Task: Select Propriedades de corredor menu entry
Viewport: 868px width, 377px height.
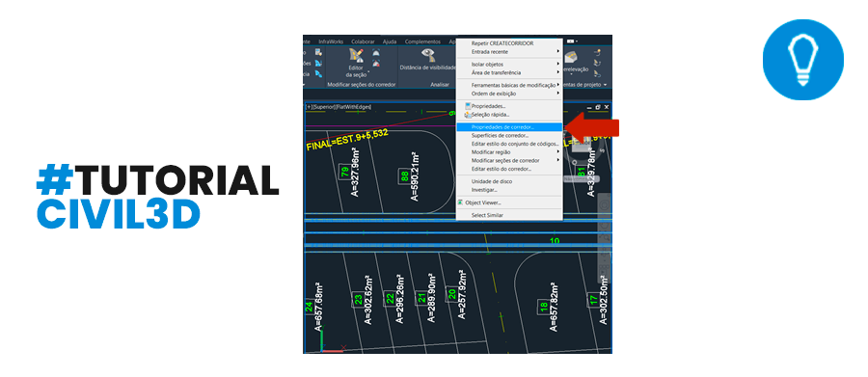Action: (x=508, y=126)
